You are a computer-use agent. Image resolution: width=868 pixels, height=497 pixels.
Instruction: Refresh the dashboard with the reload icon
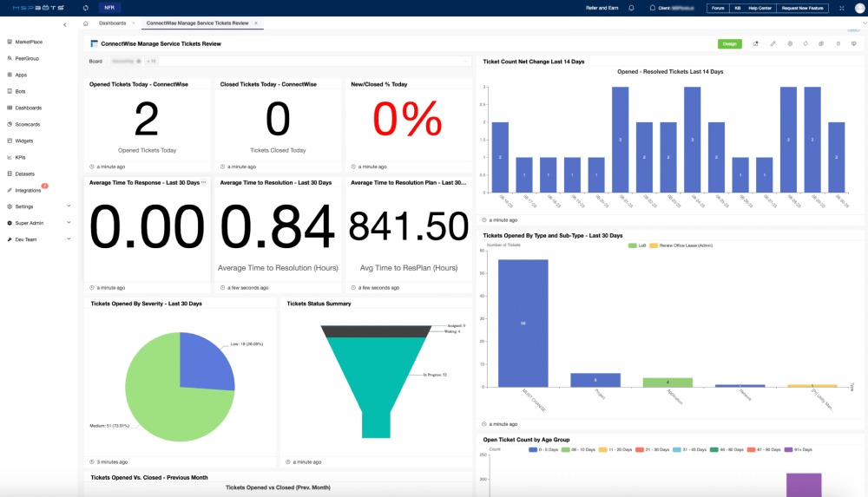coord(806,43)
